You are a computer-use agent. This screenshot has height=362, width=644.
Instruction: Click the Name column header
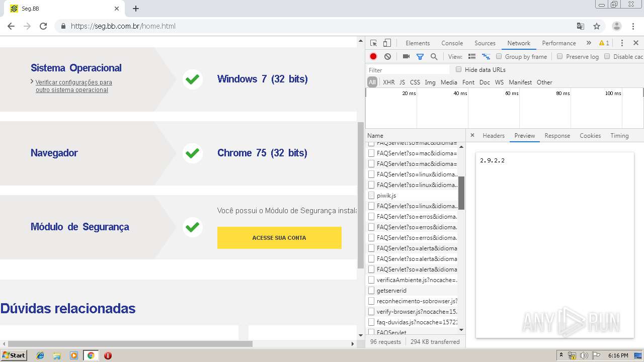click(416, 136)
